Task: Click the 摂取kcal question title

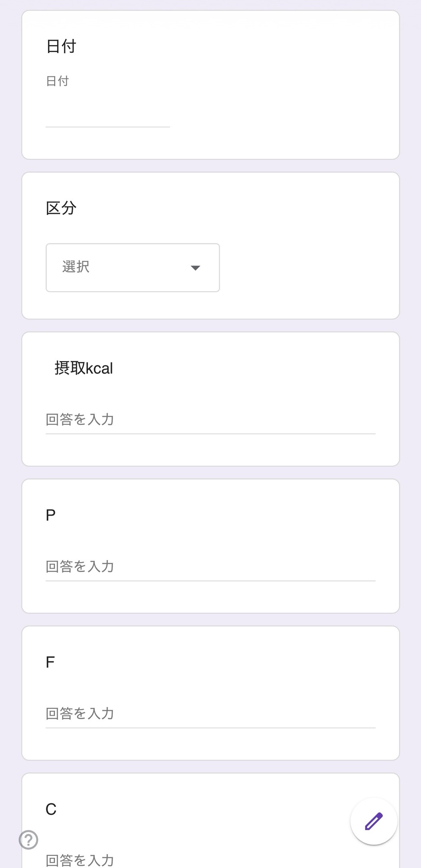Action: (84, 368)
